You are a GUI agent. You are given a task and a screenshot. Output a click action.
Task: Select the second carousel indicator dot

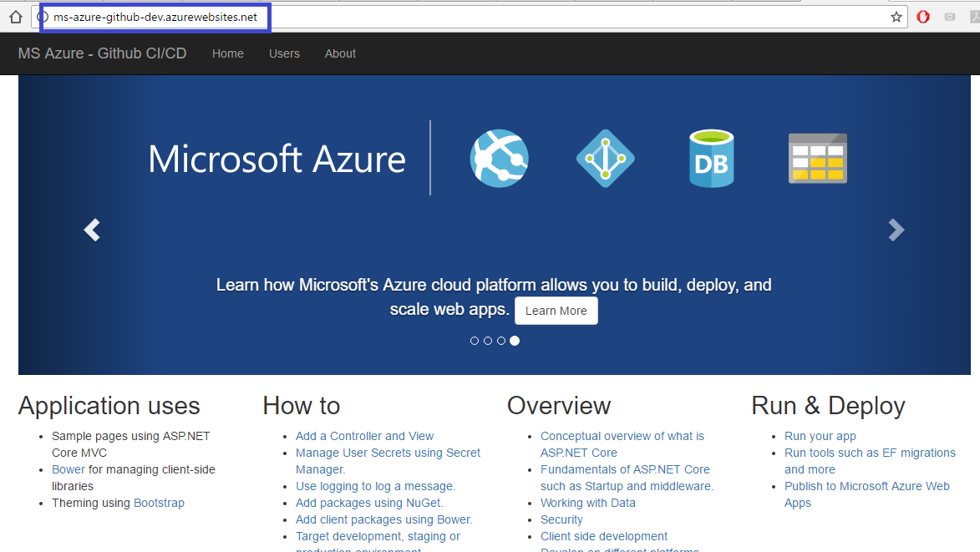tap(488, 341)
